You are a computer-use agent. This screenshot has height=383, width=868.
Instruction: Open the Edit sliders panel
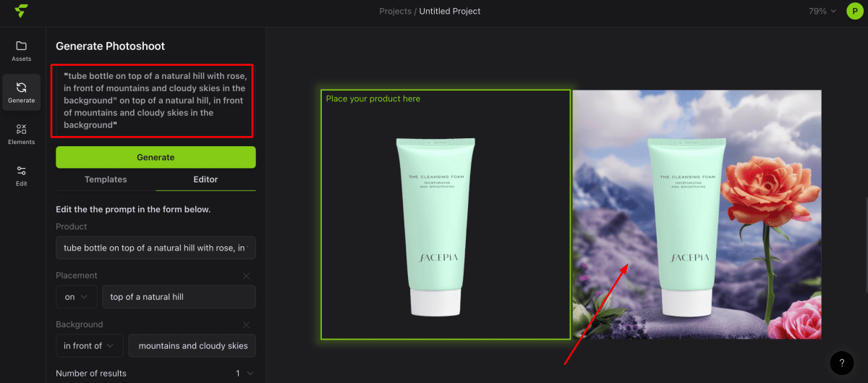[22, 175]
